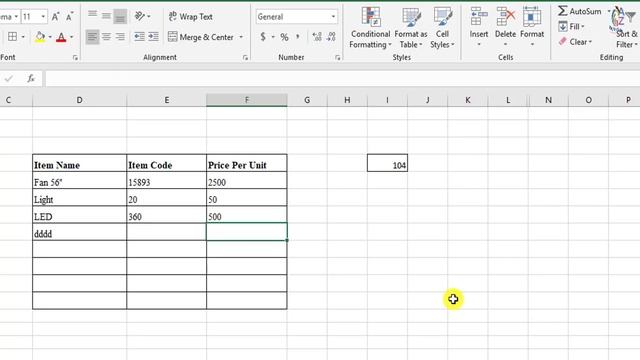Select column E header
This screenshot has width=640, height=360.
point(167,100)
